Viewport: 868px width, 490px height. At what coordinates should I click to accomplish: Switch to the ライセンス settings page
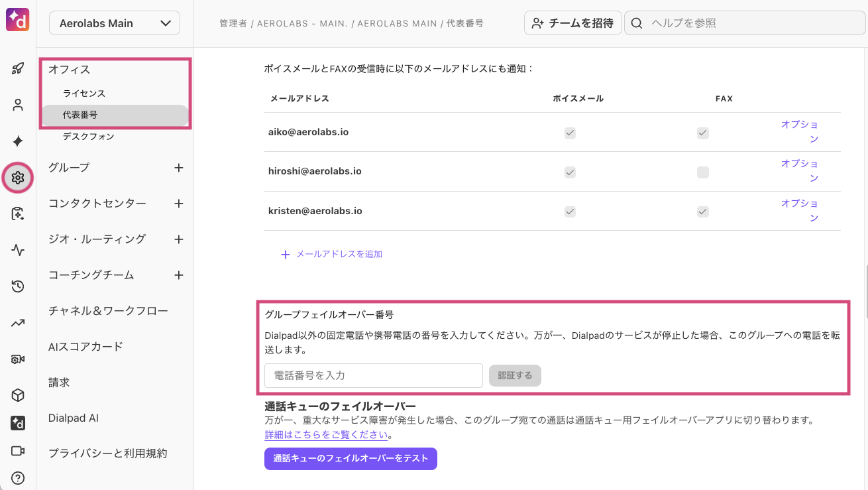point(83,93)
